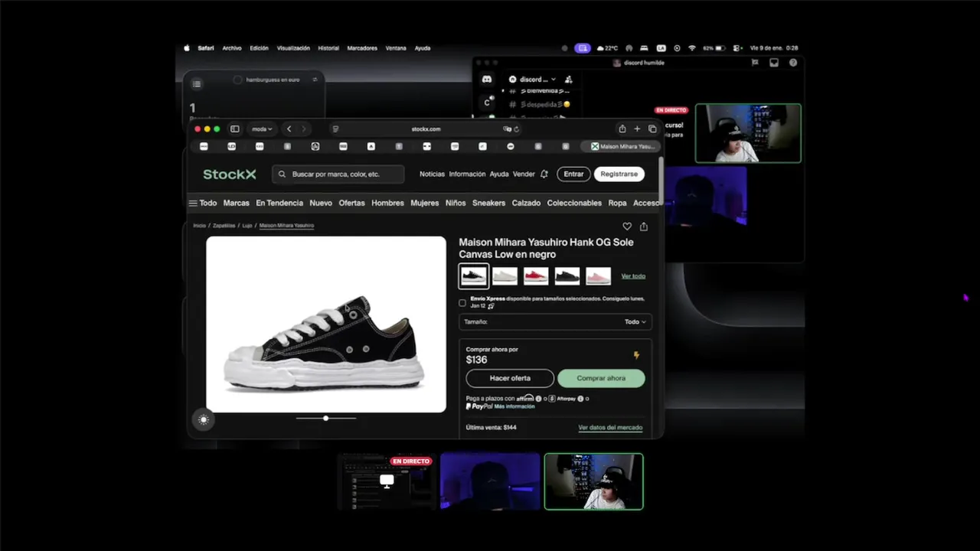Image resolution: width=980 pixels, height=551 pixels.
Task: Click the stockx.com address bar
Action: click(426, 129)
